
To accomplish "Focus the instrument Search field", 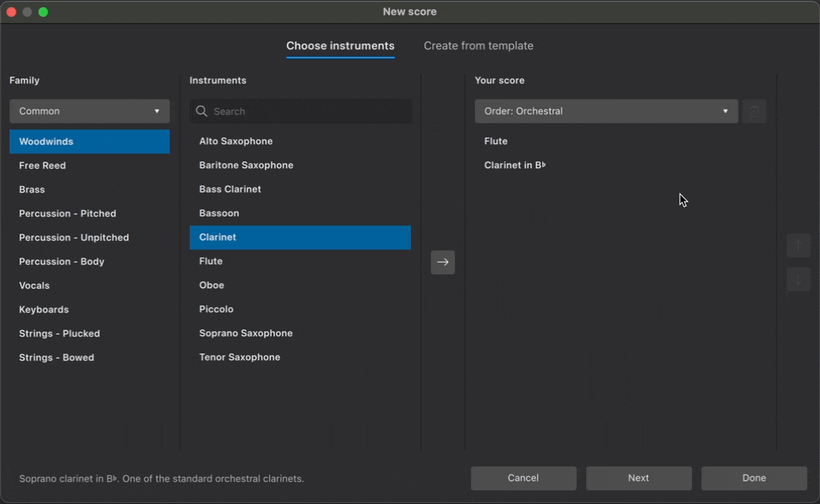I will pyautogui.click(x=308, y=112).
